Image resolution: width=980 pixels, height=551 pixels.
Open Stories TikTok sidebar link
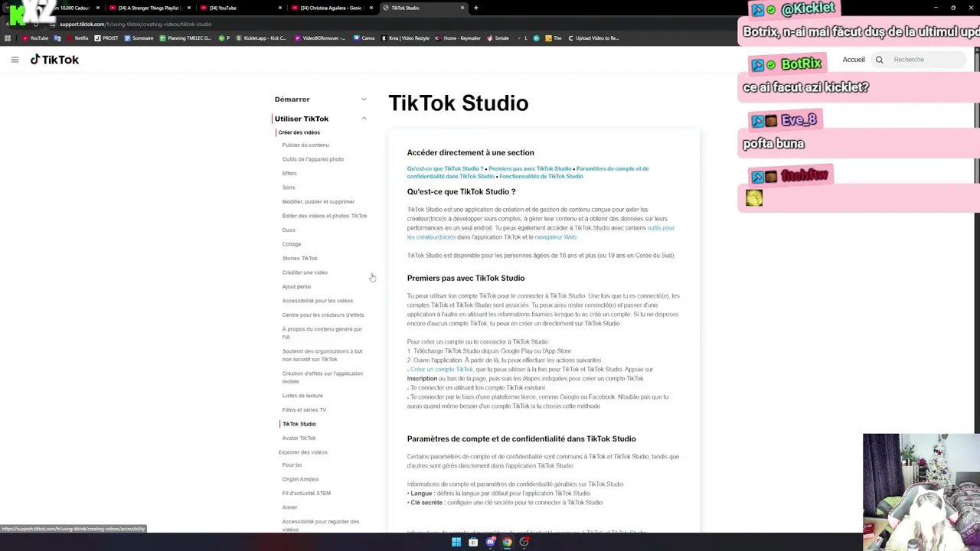(300, 258)
